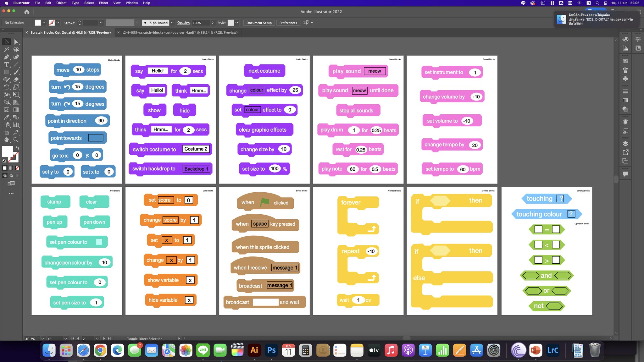Click the Home icon

pyautogui.click(x=27, y=12)
